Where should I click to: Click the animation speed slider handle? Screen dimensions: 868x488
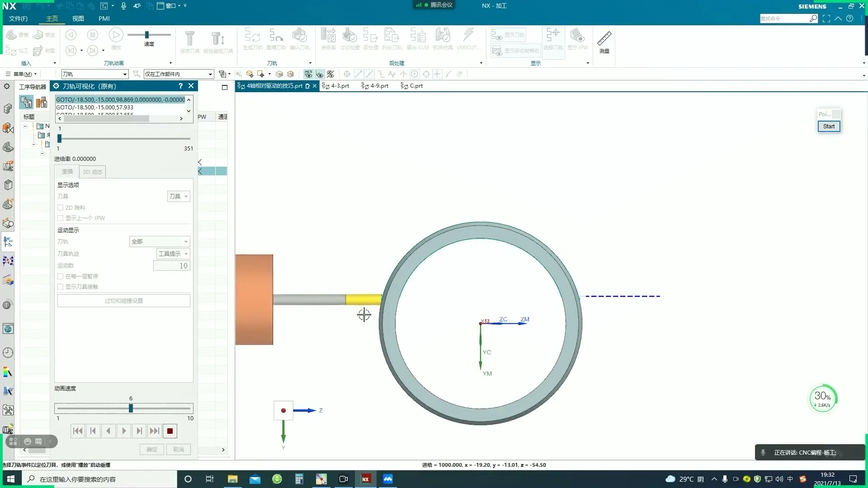(x=131, y=408)
